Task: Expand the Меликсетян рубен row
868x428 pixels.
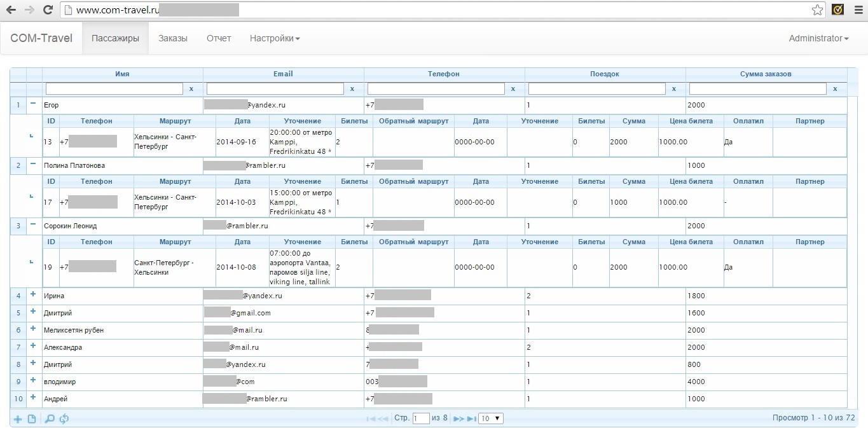Action: tap(34, 329)
